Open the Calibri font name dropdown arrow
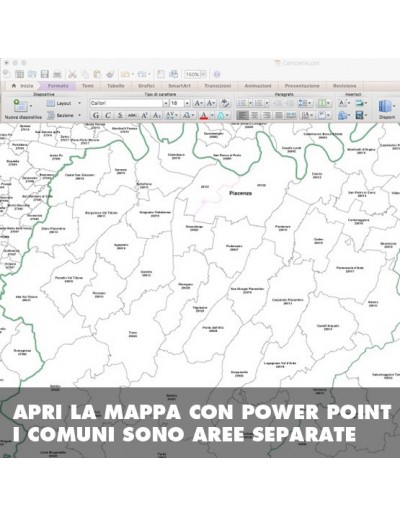 [x=165, y=103]
